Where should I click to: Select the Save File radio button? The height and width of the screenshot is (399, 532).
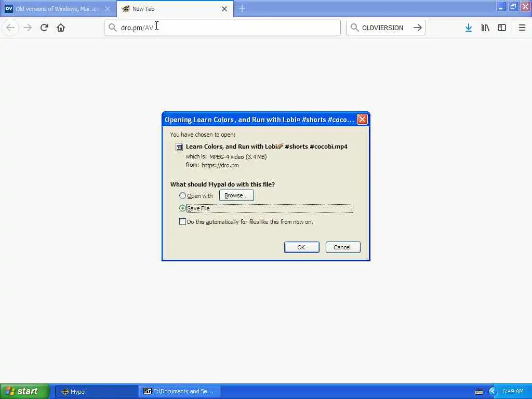(x=182, y=208)
